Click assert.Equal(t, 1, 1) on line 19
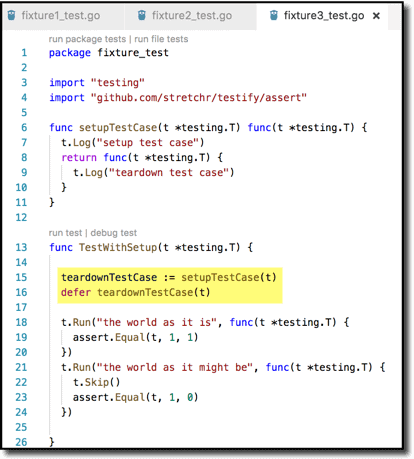The width and height of the screenshot is (414, 459). pos(136,337)
